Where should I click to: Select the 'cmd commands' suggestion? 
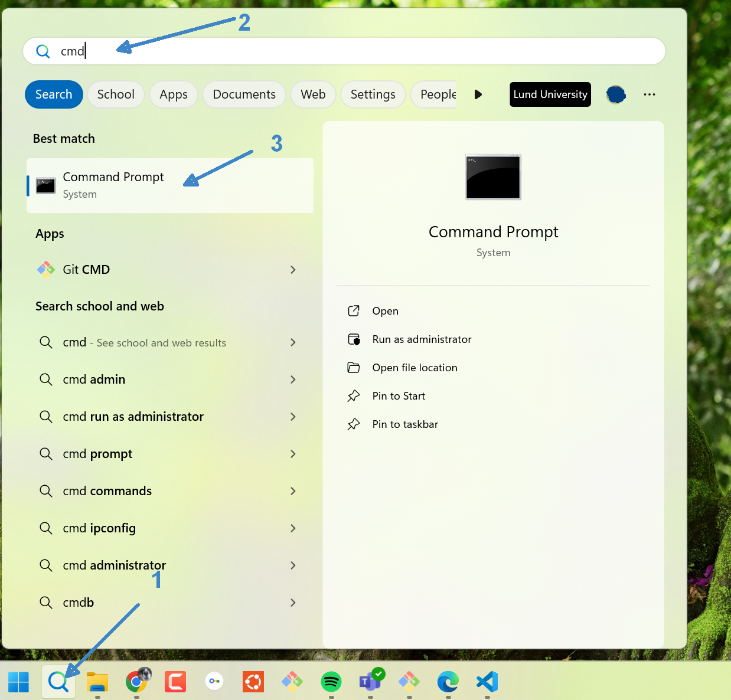(x=170, y=491)
